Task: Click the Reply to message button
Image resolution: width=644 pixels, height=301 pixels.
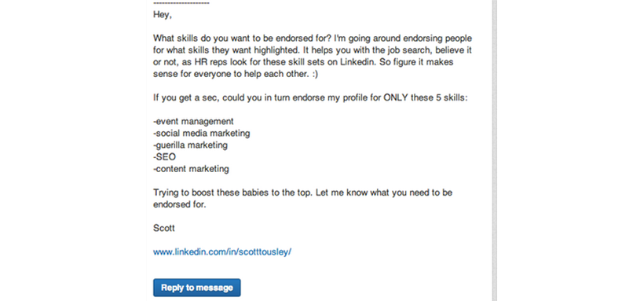Action: tap(196, 288)
